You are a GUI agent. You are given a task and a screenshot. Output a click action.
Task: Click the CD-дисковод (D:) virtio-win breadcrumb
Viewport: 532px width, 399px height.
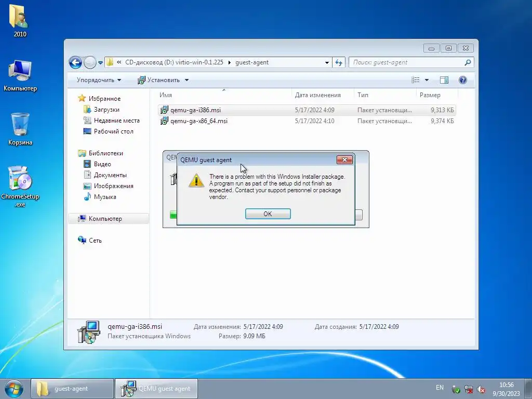(174, 62)
